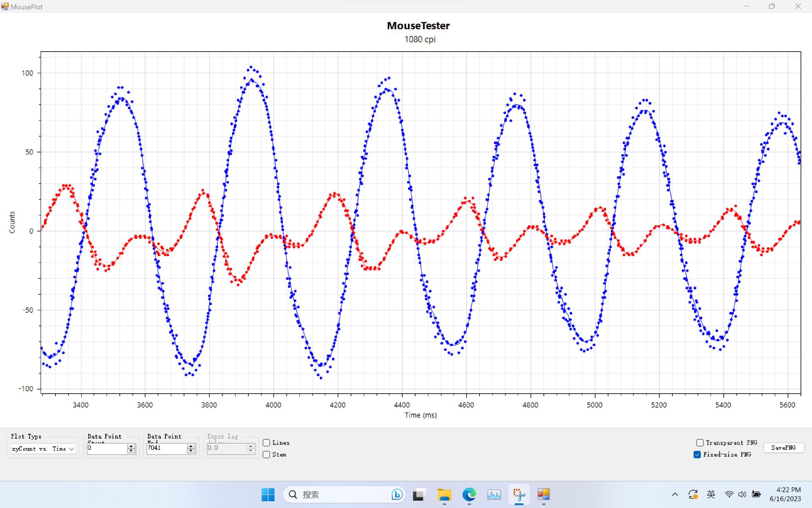Open the Snipping Tool taskbar icon

[x=519, y=494]
